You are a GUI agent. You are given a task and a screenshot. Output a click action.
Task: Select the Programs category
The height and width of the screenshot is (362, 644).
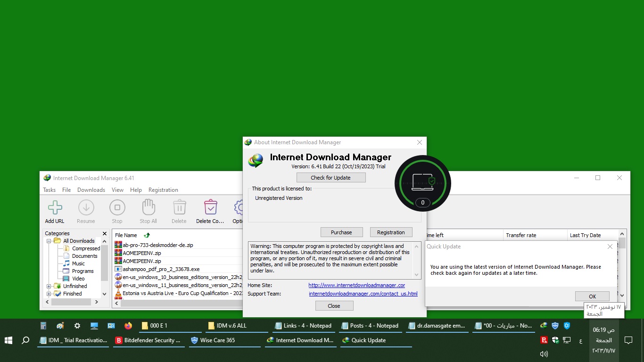tap(83, 271)
